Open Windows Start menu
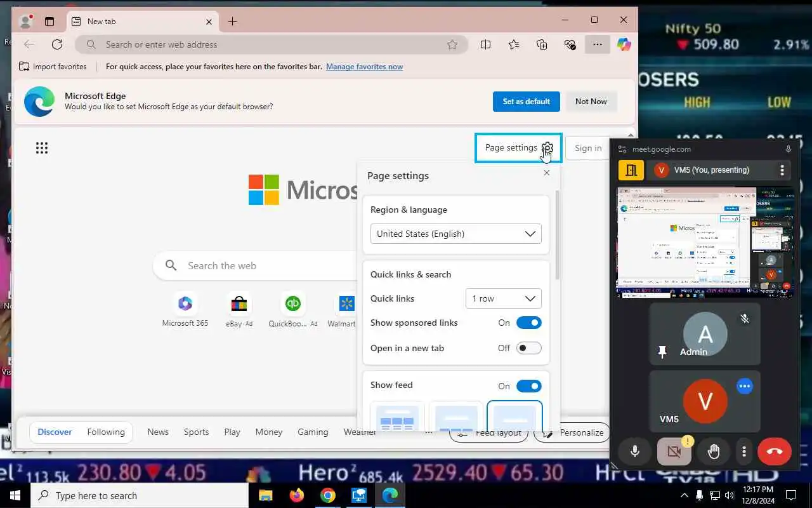 pyautogui.click(x=15, y=495)
